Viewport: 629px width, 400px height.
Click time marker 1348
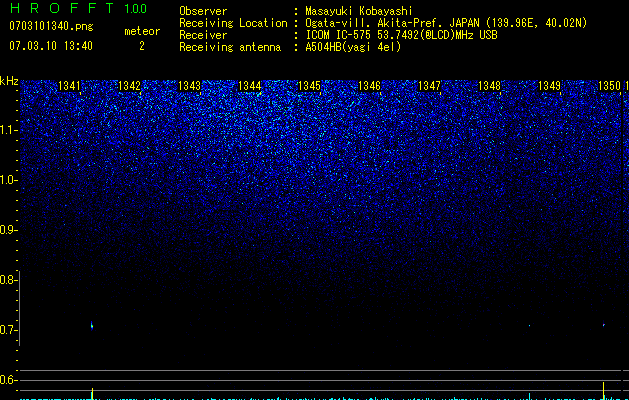(489, 86)
